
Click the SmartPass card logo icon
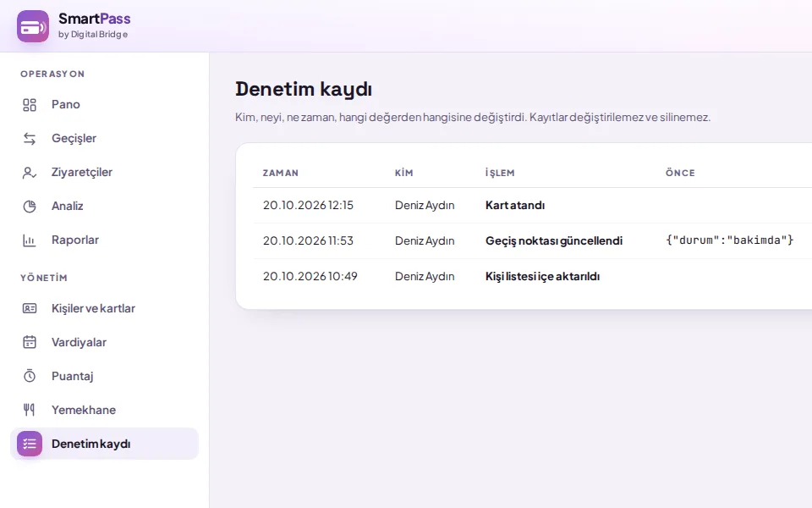pyautogui.click(x=33, y=26)
